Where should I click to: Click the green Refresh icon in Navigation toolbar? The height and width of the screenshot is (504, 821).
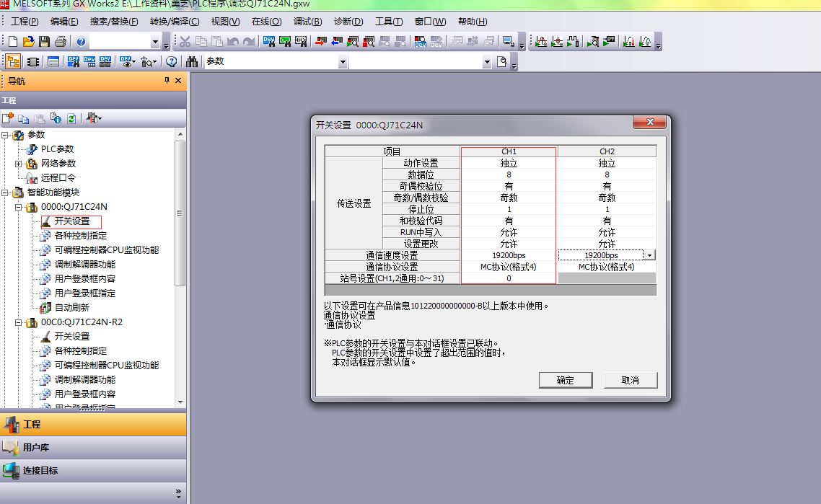click(x=71, y=118)
